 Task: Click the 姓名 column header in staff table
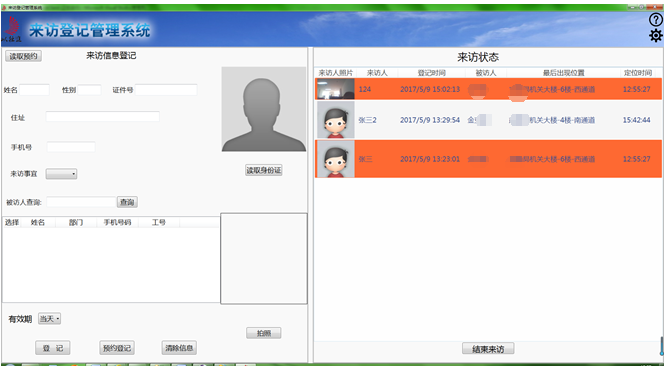[38, 222]
